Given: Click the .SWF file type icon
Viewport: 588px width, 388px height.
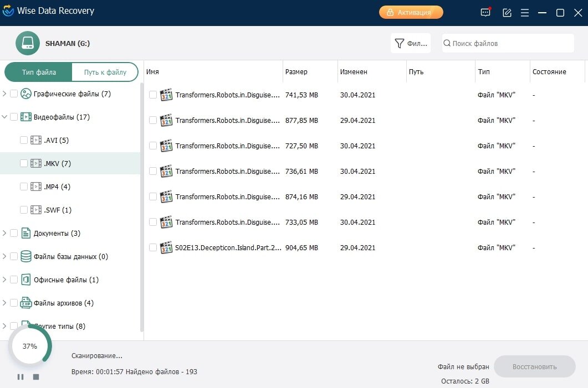Looking at the screenshot, I should (36, 210).
